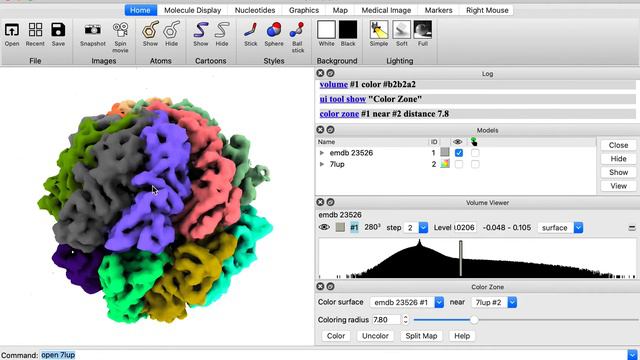
Task: Click emdb 23526 model color swatch
Action: click(445, 153)
